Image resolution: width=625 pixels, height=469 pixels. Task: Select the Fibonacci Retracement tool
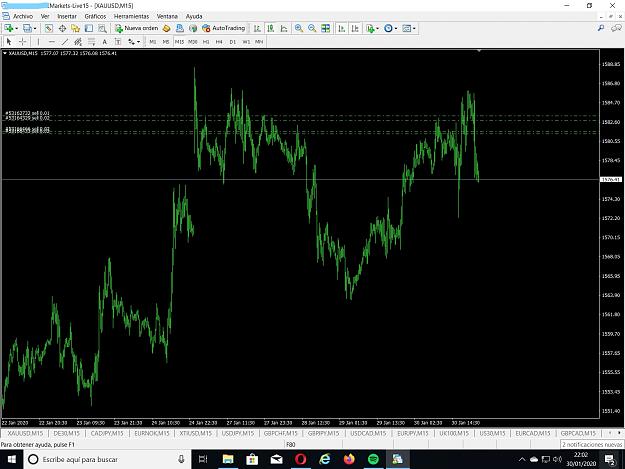92,41
